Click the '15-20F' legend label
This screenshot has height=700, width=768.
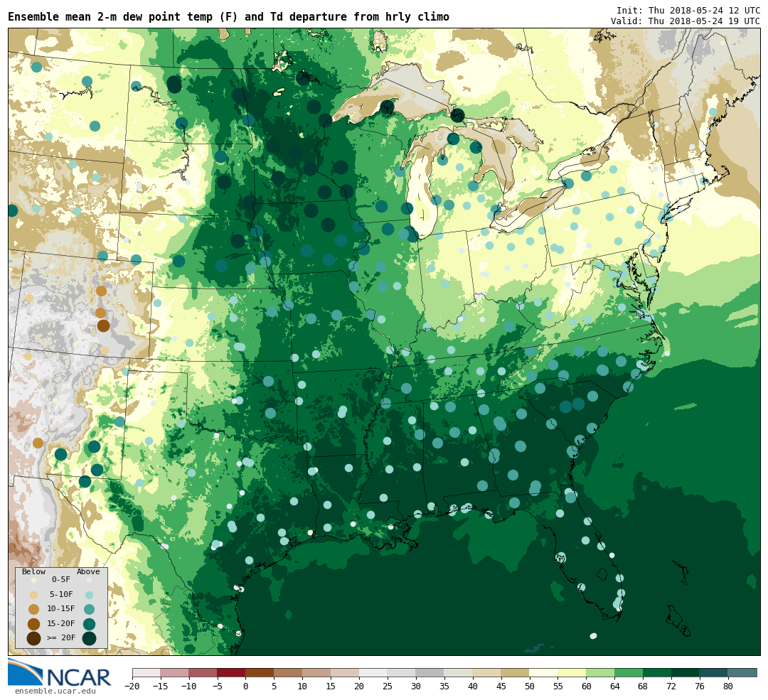point(61,624)
